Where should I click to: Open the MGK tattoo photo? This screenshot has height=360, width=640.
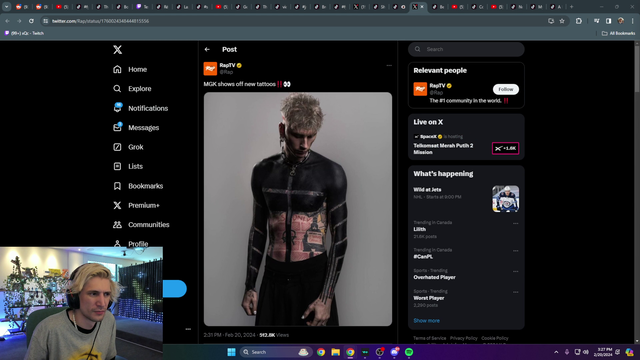[298, 209]
